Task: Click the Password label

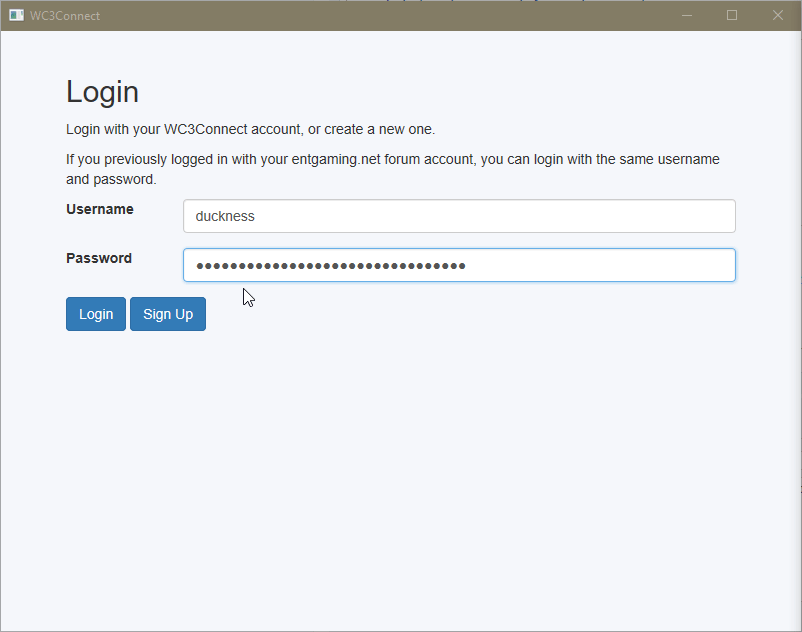Action: pos(99,258)
